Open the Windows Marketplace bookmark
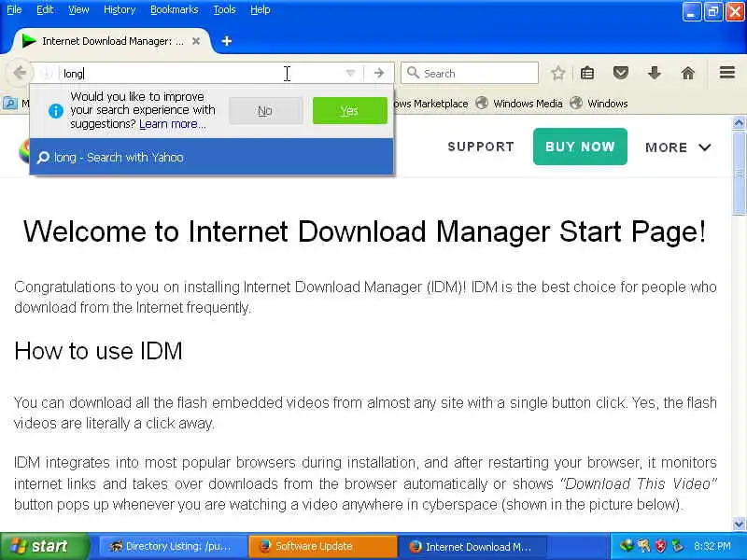This screenshot has width=747, height=560. pyautogui.click(x=430, y=104)
